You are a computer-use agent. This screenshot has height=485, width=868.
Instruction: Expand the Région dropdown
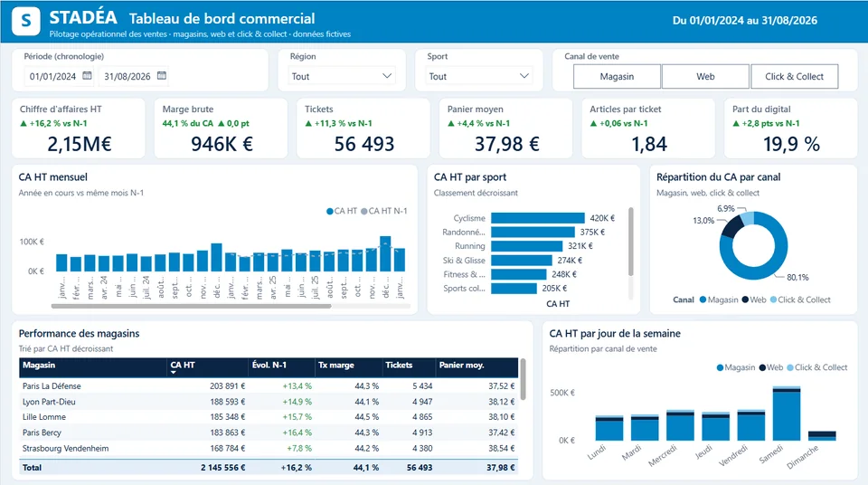pyautogui.click(x=342, y=76)
